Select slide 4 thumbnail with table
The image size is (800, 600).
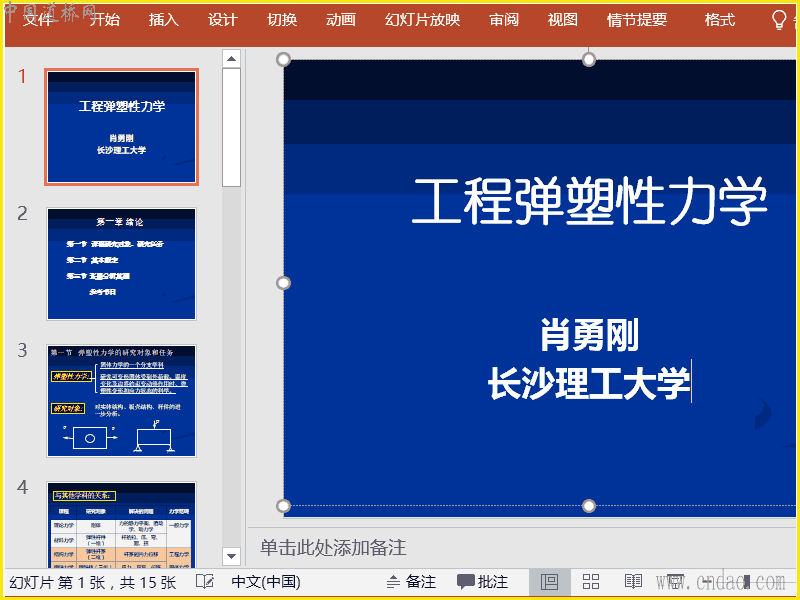pos(121,526)
